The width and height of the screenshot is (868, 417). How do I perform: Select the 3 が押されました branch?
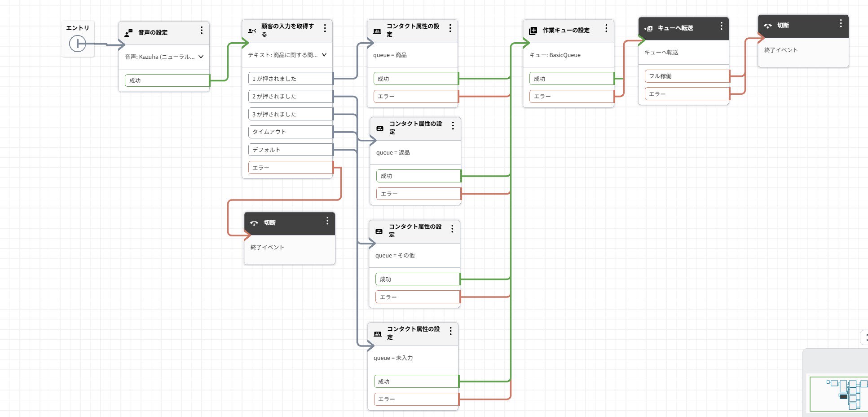(291, 114)
